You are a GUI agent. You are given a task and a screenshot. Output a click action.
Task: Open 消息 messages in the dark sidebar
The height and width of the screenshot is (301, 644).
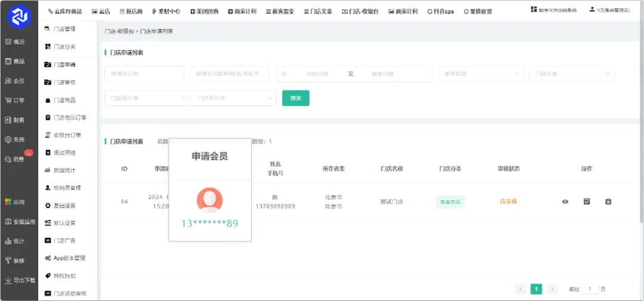[x=15, y=159]
